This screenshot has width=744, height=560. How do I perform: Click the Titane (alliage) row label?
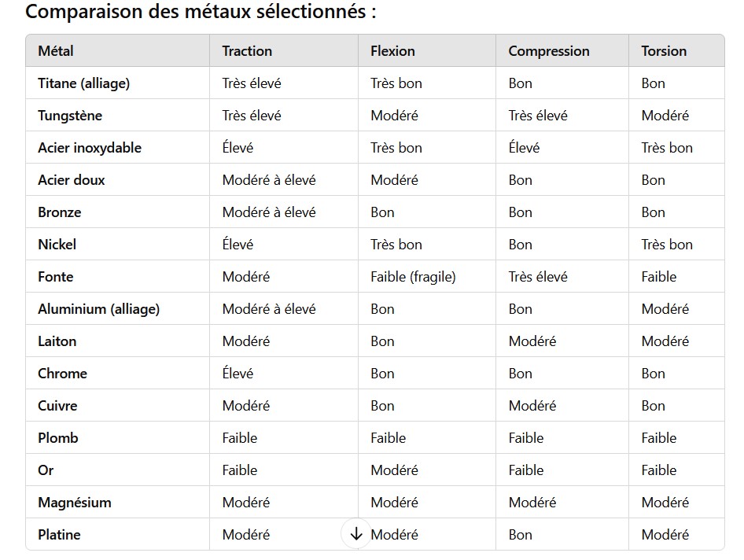pos(83,83)
